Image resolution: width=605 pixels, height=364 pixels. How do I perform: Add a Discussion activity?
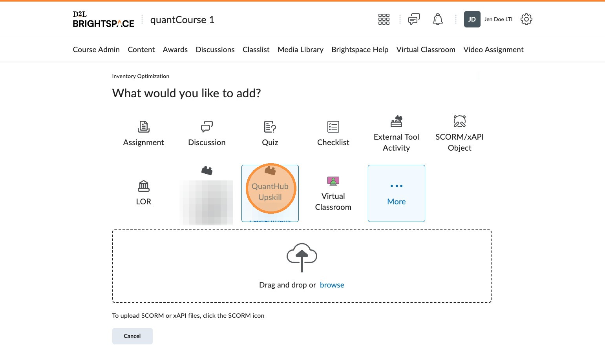207,134
